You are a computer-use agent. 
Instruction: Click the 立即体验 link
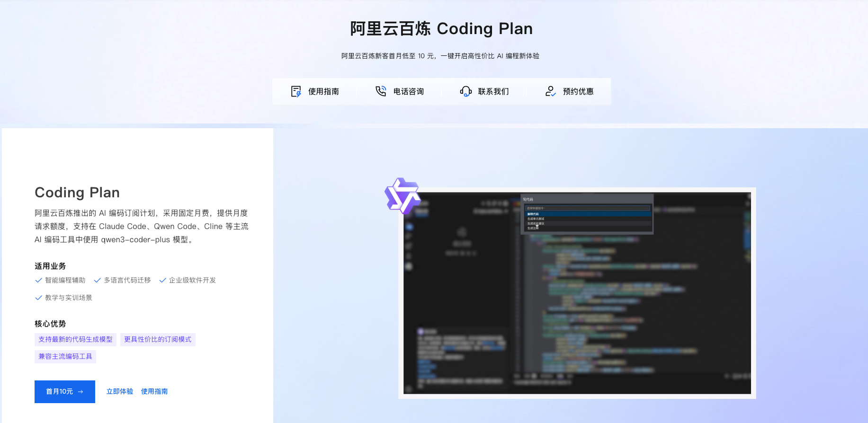click(x=120, y=392)
